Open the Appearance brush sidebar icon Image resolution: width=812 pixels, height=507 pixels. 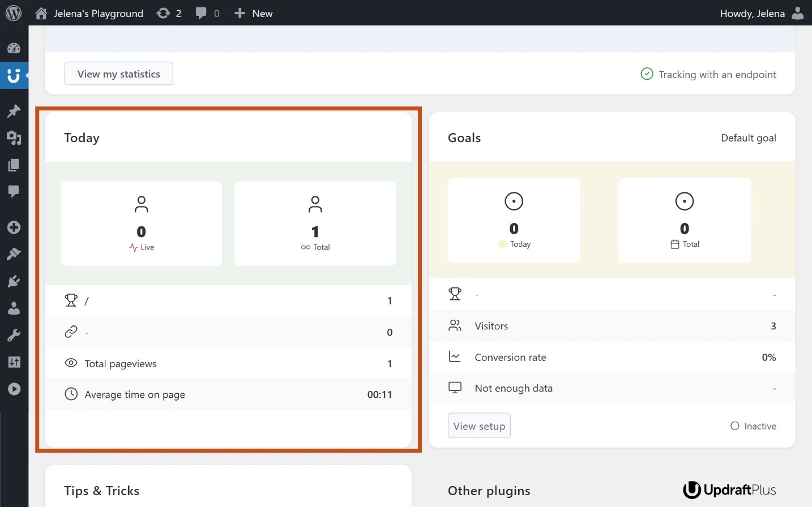(14, 254)
